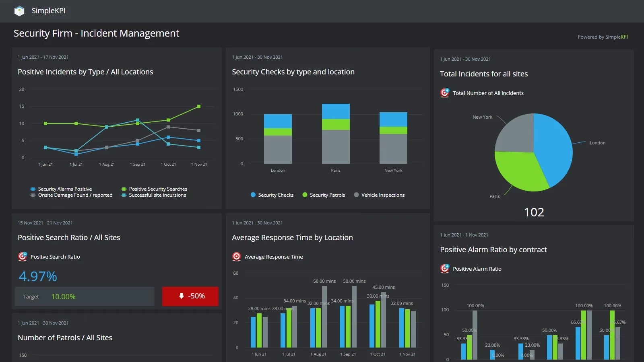Click the Average Response Time KPI target icon
The height and width of the screenshot is (362, 644).
[236, 256]
